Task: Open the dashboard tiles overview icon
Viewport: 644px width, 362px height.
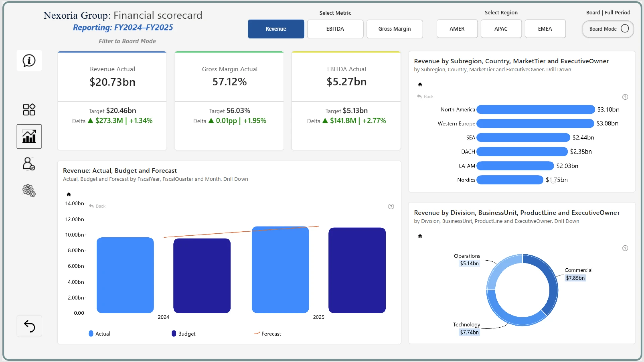Action: tap(29, 109)
